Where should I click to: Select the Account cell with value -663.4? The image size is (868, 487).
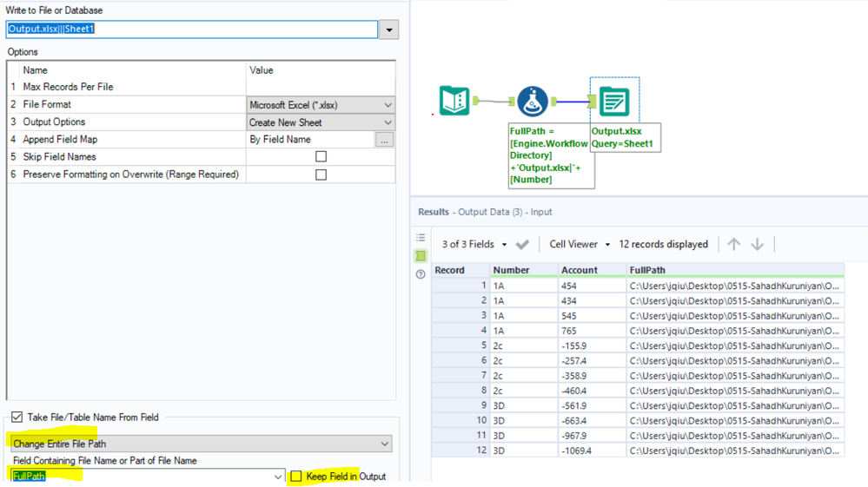tap(592, 420)
